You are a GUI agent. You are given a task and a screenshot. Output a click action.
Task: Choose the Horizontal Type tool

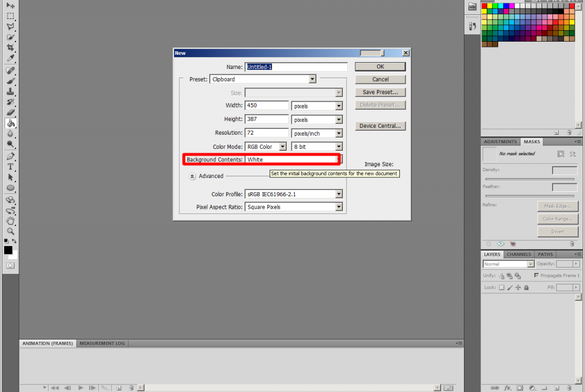pos(10,167)
